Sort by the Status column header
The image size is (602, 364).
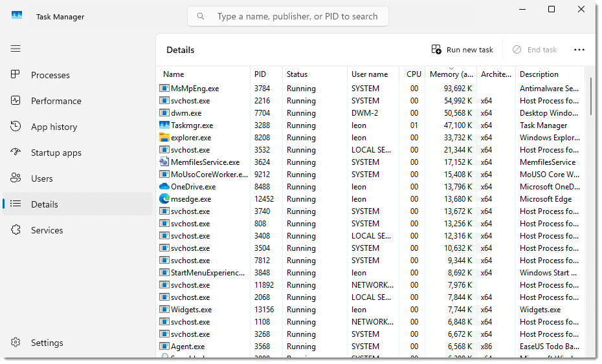[296, 74]
